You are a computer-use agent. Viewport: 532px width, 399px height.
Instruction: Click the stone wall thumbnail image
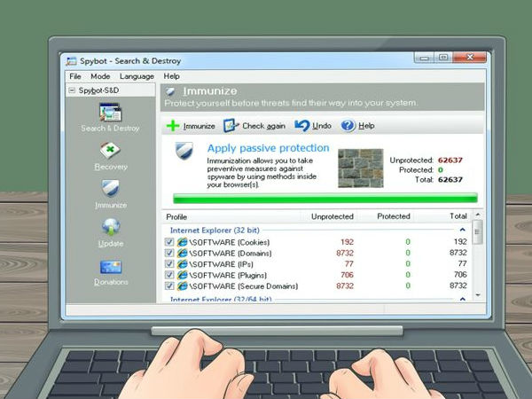pos(361,168)
